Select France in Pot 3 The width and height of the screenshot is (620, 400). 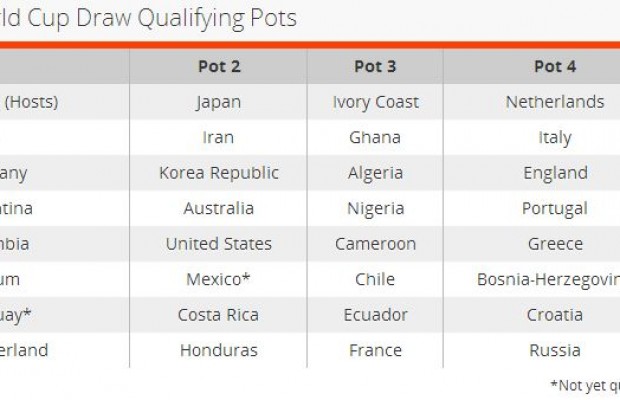pos(375,350)
